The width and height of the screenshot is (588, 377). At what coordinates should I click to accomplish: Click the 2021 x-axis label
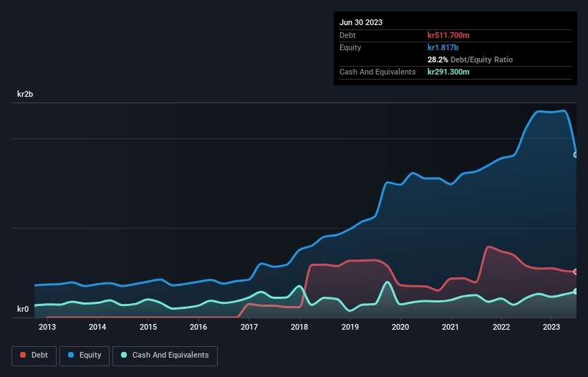pyautogui.click(x=450, y=327)
